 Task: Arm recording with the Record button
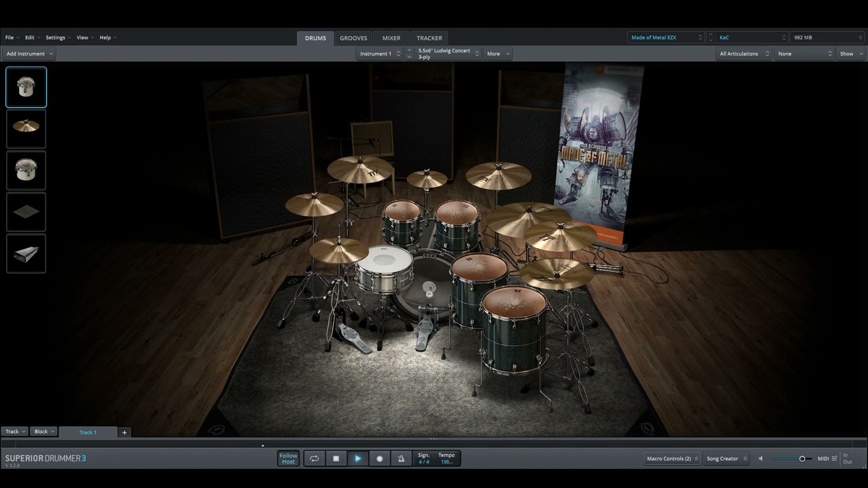pyautogui.click(x=380, y=459)
